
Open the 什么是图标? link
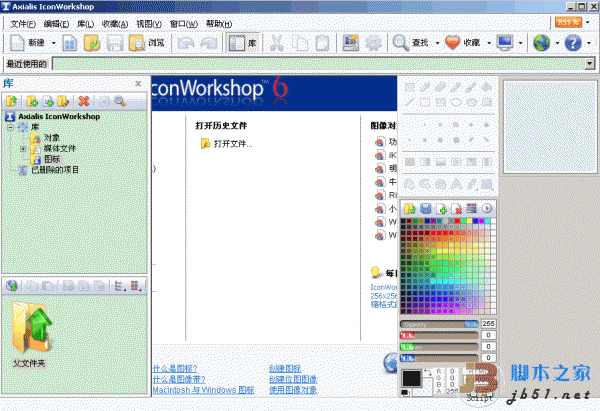(x=175, y=369)
